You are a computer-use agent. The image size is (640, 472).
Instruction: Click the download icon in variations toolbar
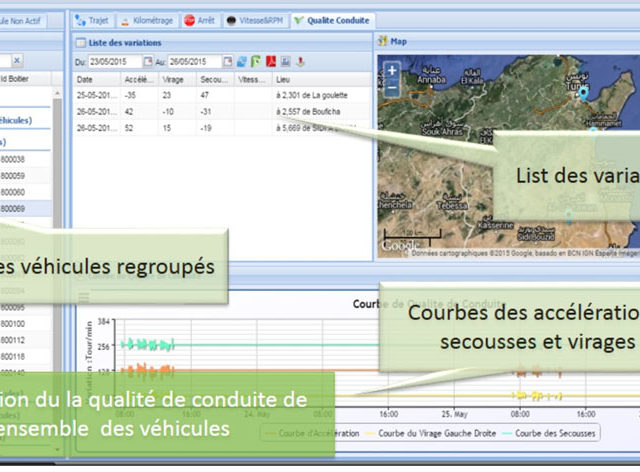tap(300, 62)
